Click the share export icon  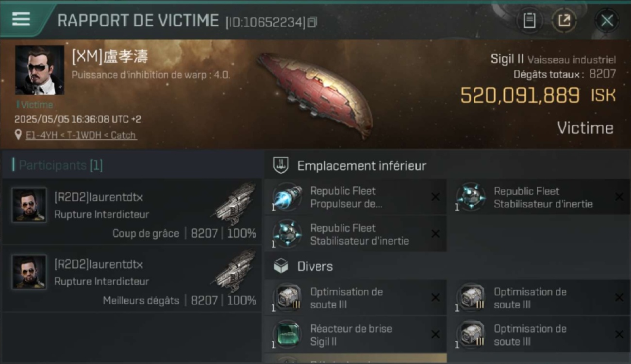(x=564, y=20)
